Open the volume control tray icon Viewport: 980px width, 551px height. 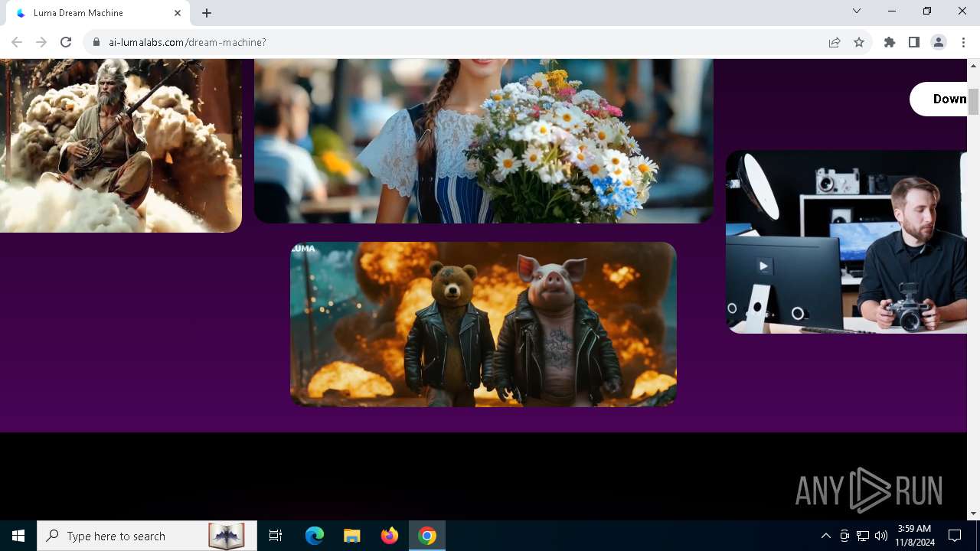(x=881, y=536)
